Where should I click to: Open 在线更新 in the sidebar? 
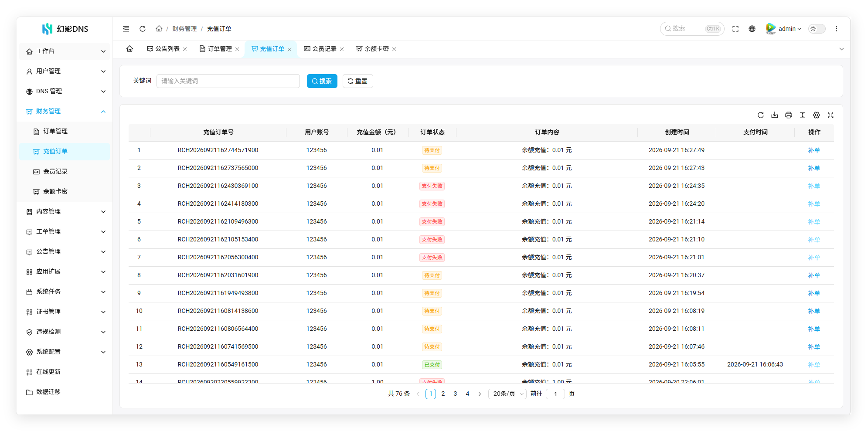tap(65, 372)
